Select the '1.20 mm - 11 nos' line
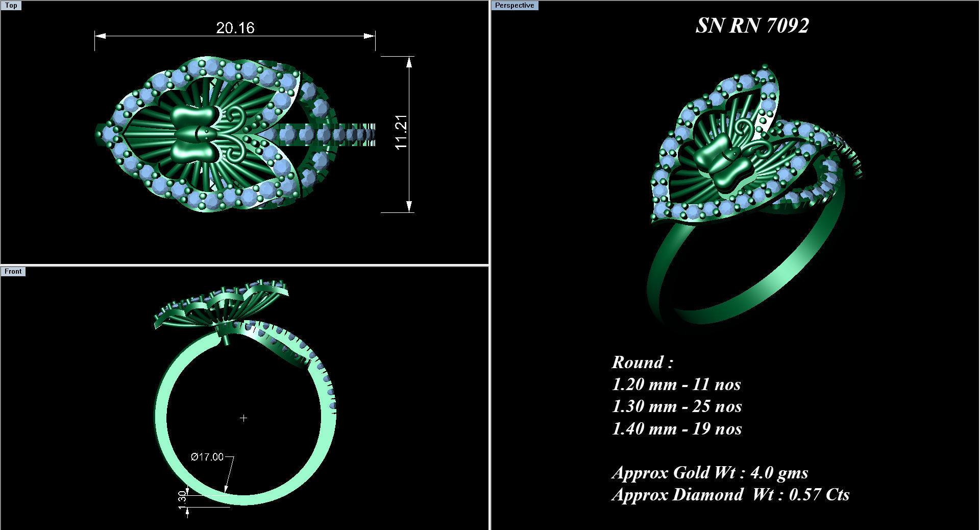The width and height of the screenshot is (980, 530). [x=676, y=384]
